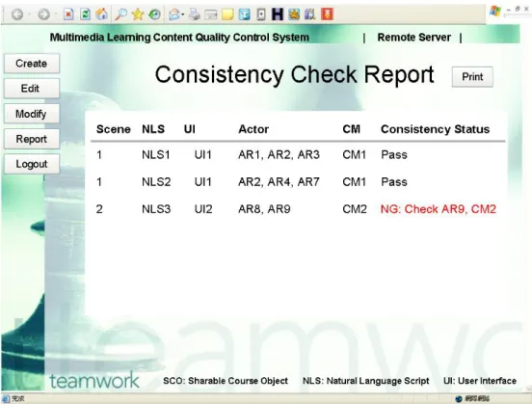Click the NLS: Natural Language Script legend
Screen dimensions: 532x404
[x=366, y=381]
